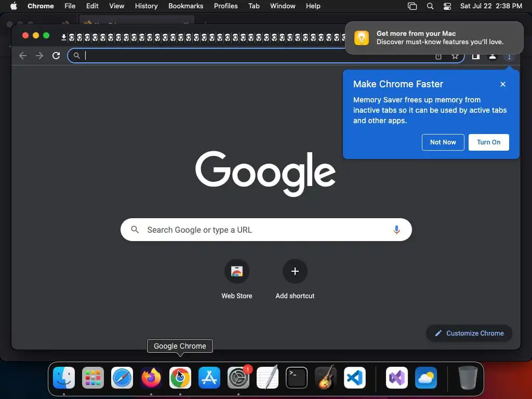Screen dimensions: 532x399
Task: Open Control Center in menu bar
Action: (x=447, y=6)
